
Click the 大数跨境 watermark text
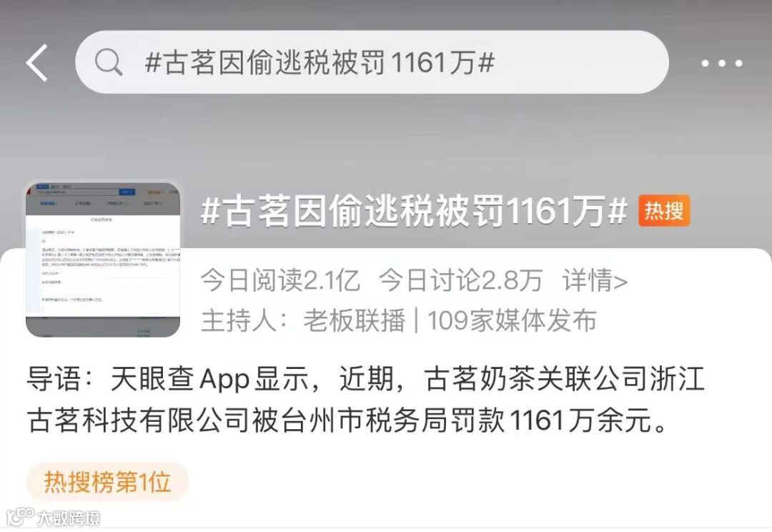click(69, 518)
